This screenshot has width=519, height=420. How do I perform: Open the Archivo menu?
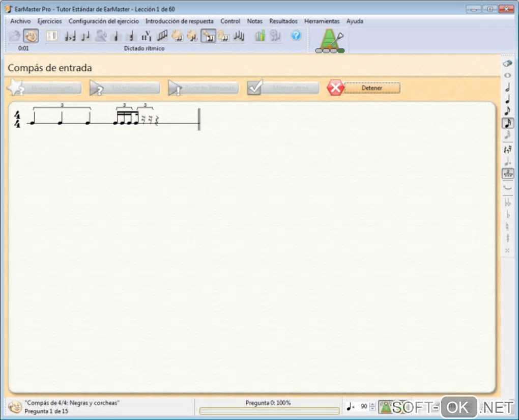[20, 21]
